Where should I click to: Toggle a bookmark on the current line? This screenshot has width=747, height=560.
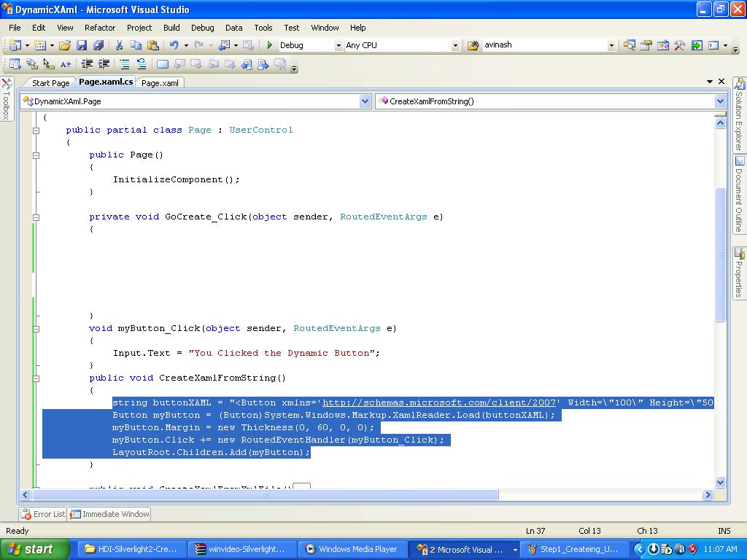pyautogui.click(x=163, y=64)
